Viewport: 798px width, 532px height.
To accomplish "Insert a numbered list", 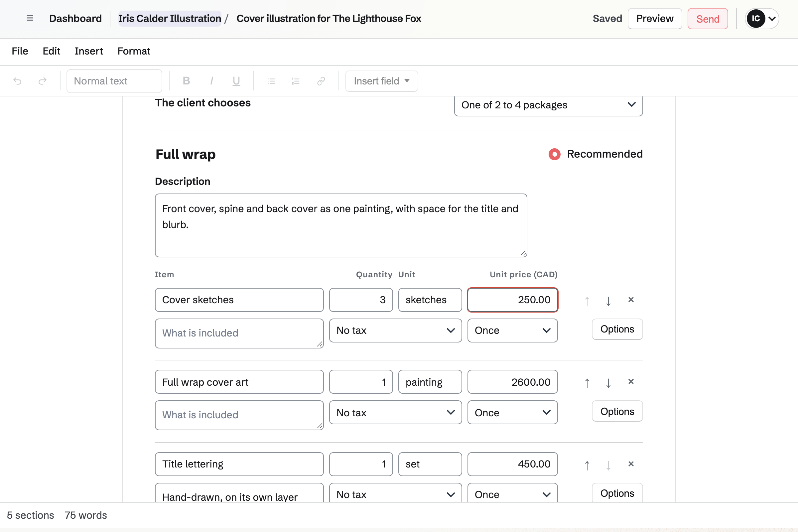I will (296, 81).
